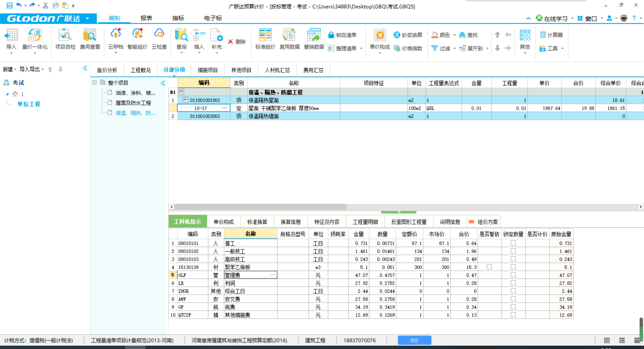Viewport: 644px width, 349px height.
Task: Open the 电子标 ribbon tab
Action: 213,18
